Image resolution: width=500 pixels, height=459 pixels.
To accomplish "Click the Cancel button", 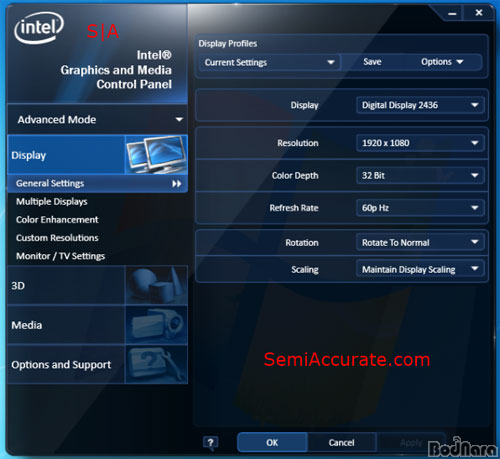I will 341,442.
